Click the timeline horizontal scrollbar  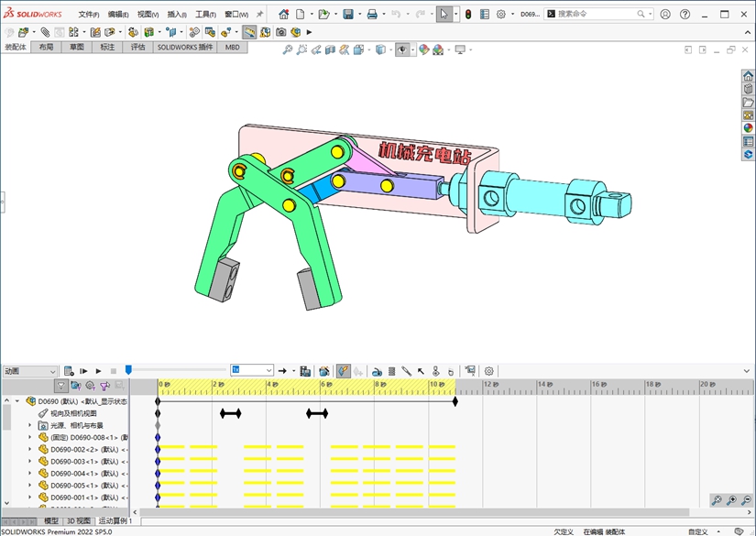point(414,512)
